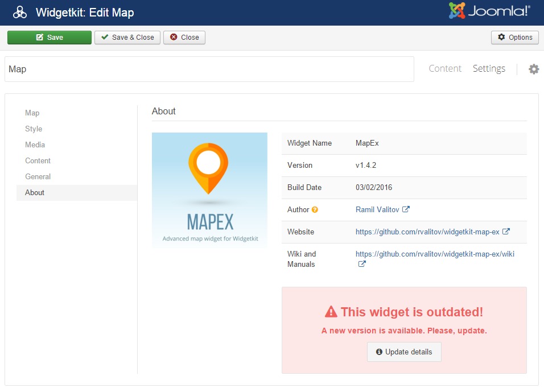Click the Joomla logo
The width and height of the screenshot is (544, 392).
[489, 11]
